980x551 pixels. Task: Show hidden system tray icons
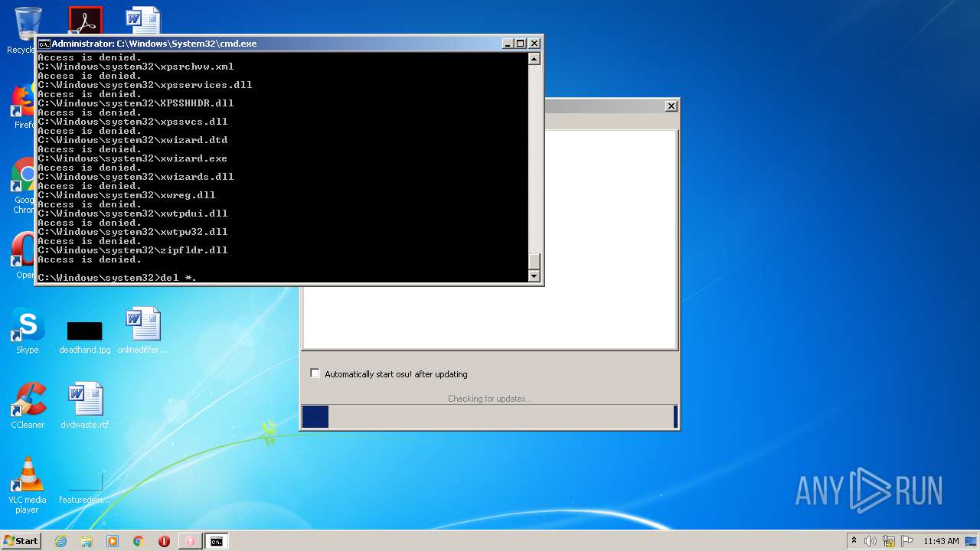pos(854,540)
